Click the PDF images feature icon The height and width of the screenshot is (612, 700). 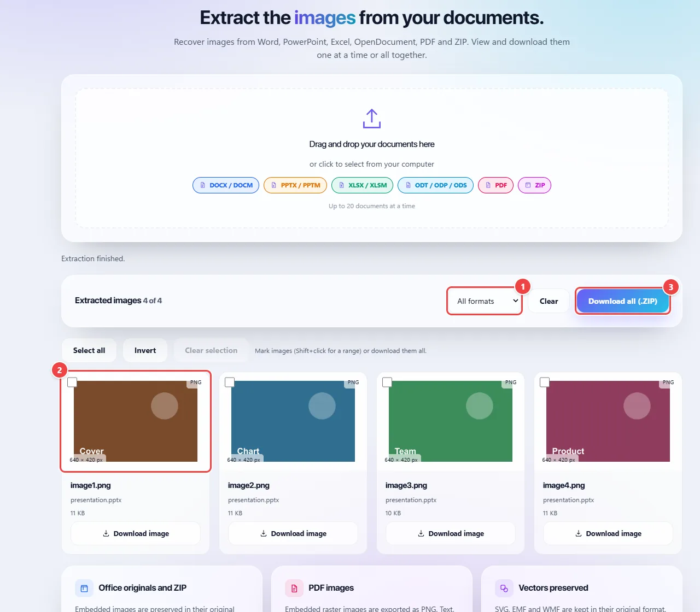pyautogui.click(x=294, y=589)
